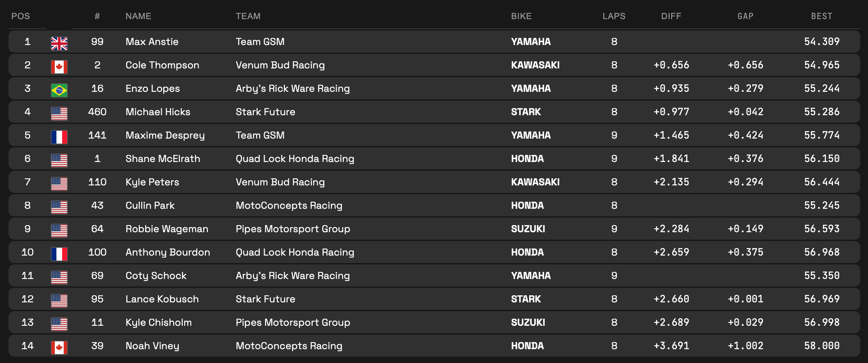
Task: Click the French flag next to Maxime Desprey
Action: (59, 137)
